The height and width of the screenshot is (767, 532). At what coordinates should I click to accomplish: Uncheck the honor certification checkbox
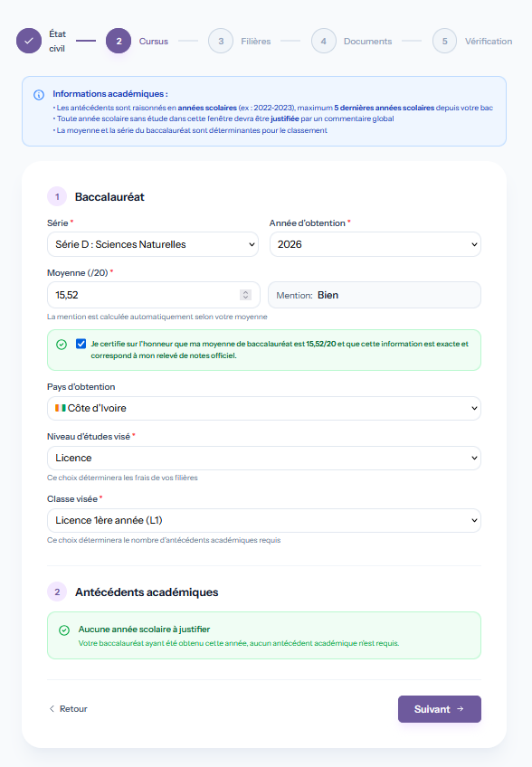click(x=81, y=344)
